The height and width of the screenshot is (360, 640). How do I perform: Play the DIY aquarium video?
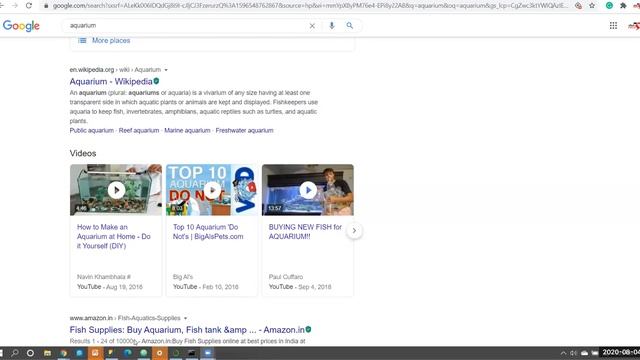[116, 190]
